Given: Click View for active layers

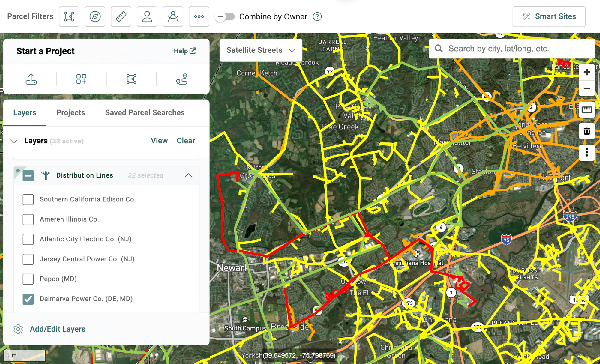Looking at the screenshot, I should coord(159,141).
